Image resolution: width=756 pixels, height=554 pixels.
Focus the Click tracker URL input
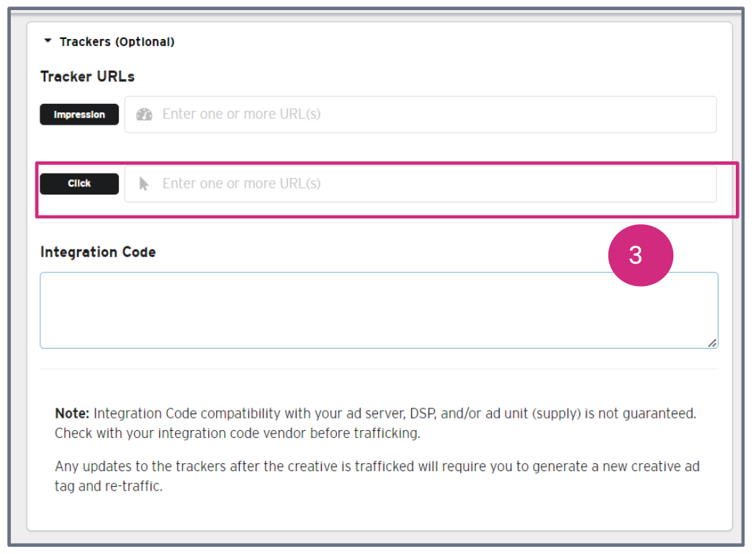click(432, 184)
